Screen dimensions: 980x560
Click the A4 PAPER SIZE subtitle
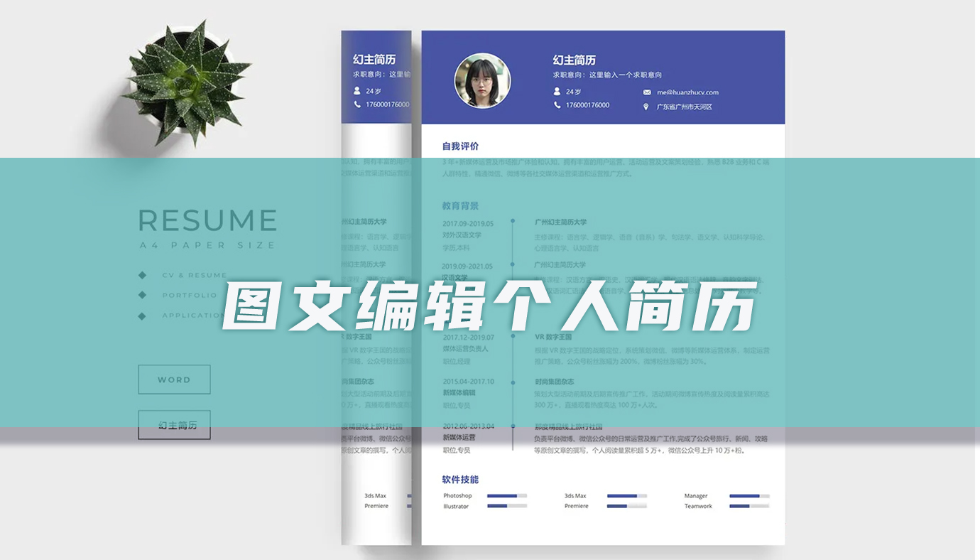[x=207, y=245]
